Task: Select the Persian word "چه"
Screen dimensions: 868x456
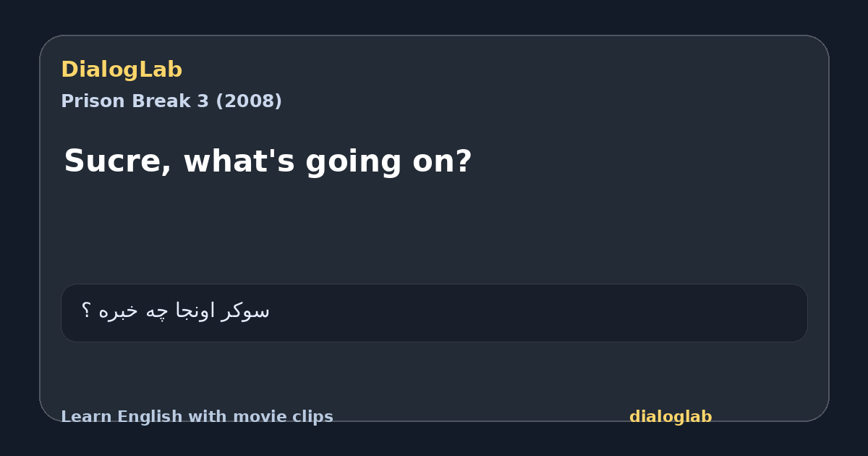Action: (x=158, y=311)
